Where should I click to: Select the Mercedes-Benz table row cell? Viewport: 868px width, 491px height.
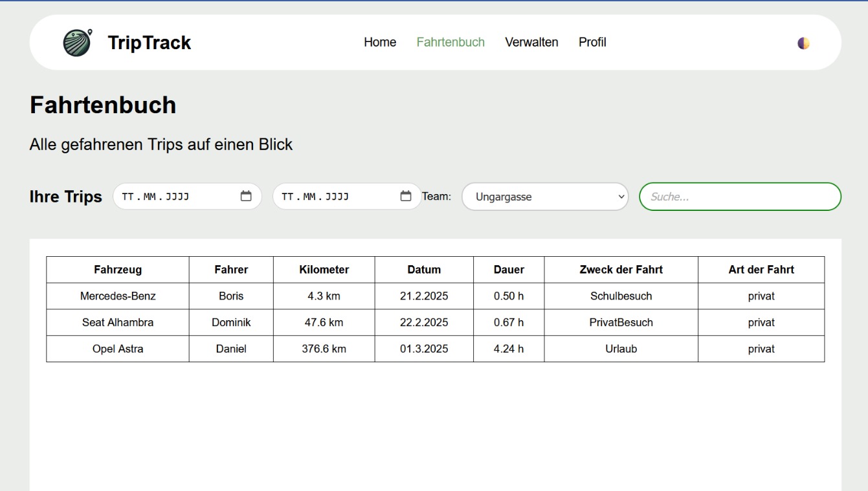118,296
